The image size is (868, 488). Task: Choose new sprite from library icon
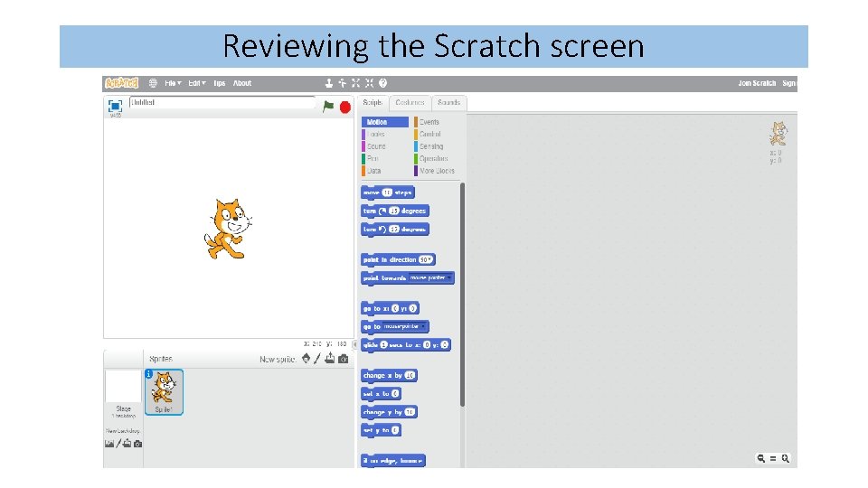(307, 359)
